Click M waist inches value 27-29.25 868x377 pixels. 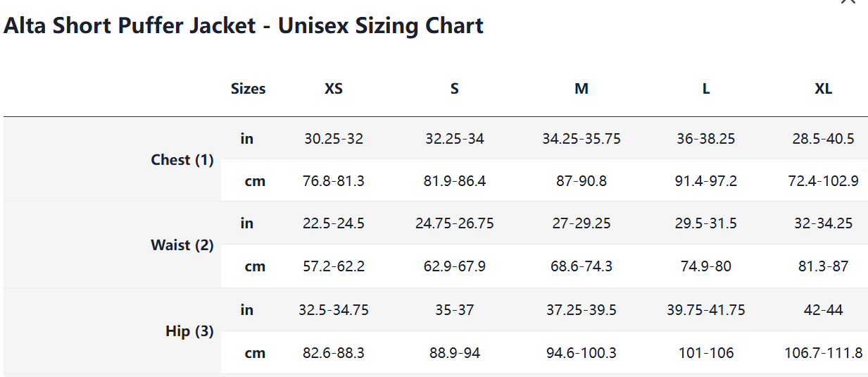click(x=581, y=223)
